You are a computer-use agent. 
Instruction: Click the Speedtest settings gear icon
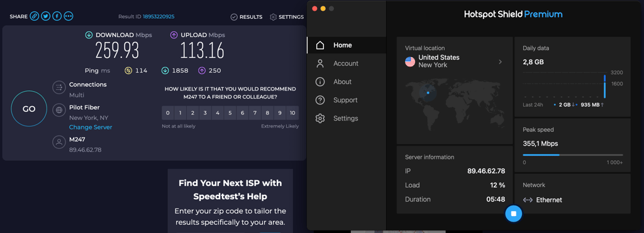point(273,17)
